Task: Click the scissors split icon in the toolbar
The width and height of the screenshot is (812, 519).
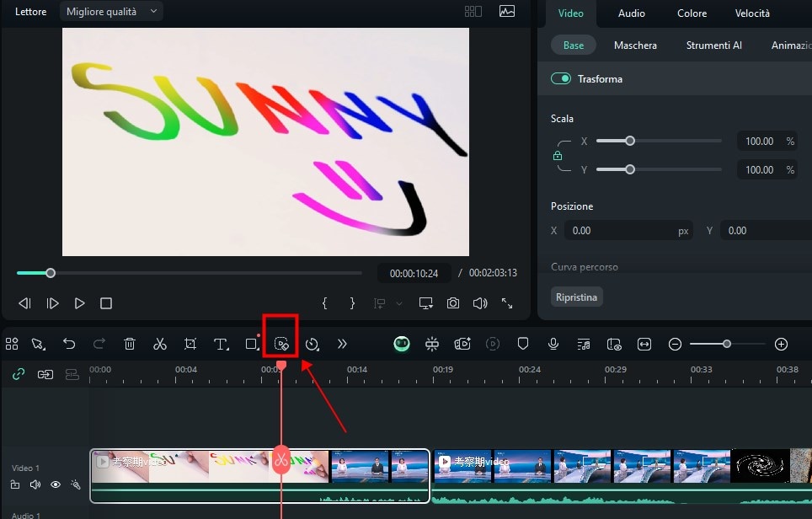Action: point(160,344)
